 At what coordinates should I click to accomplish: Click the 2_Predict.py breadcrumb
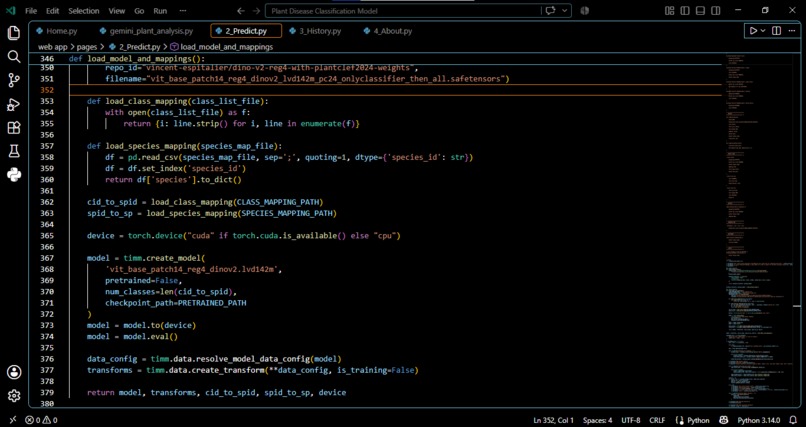135,47
